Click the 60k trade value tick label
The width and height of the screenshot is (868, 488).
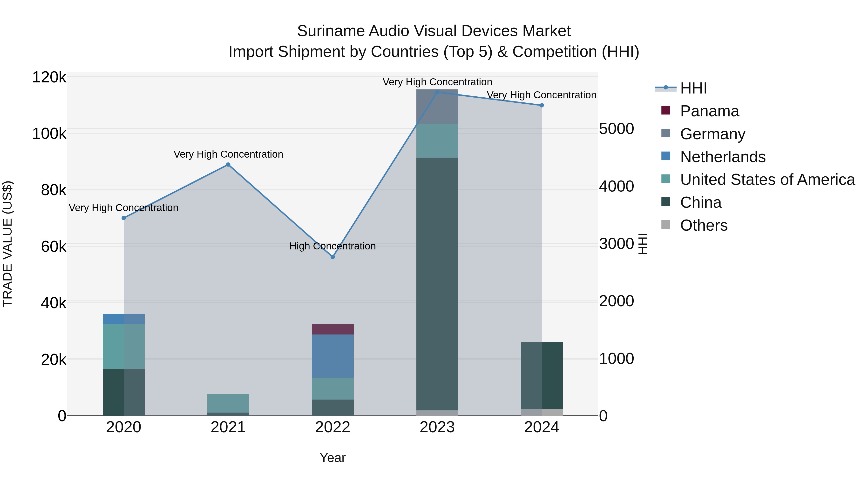[x=54, y=247]
